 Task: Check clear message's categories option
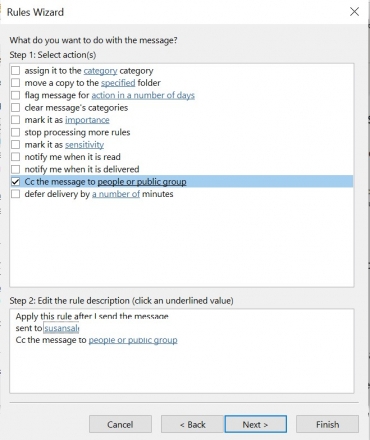click(x=15, y=108)
